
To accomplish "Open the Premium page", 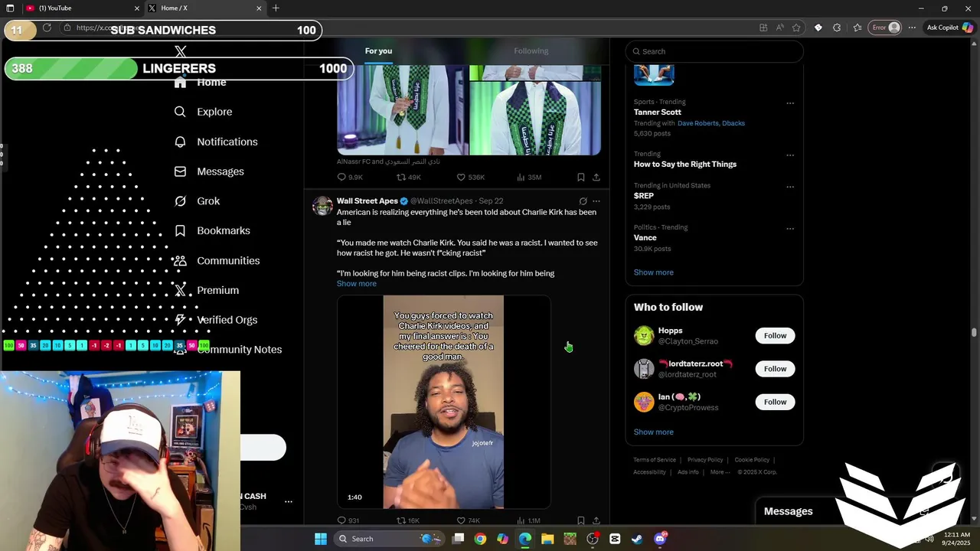I will pyautogui.click(x=206, y=290).
